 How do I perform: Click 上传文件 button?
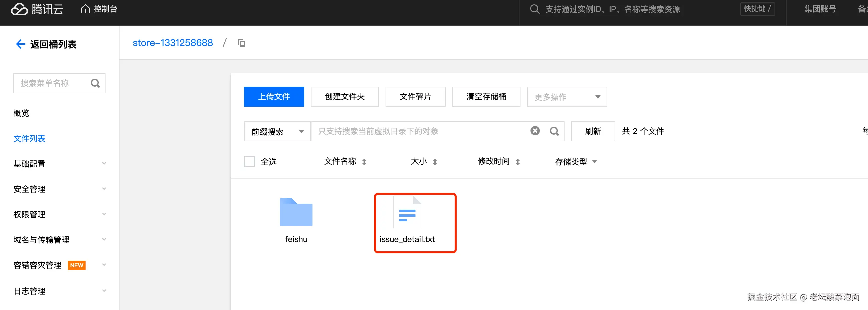[274, 97]
